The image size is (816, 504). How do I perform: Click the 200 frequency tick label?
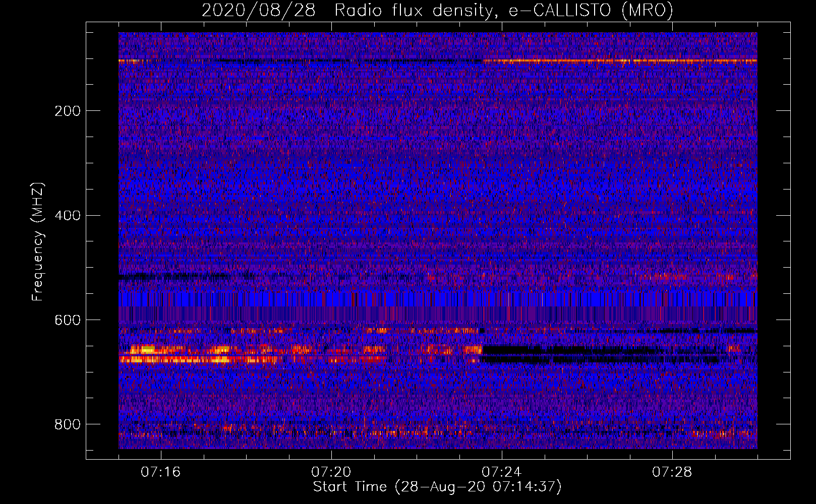coord(68,111)
